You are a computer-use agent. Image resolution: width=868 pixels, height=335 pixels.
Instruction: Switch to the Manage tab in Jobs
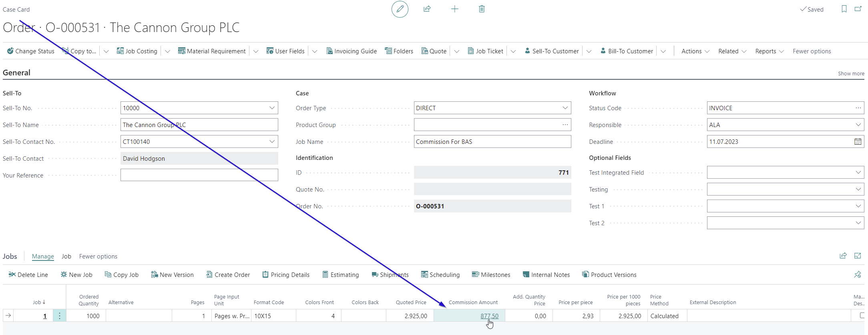[x=43, y=256]
